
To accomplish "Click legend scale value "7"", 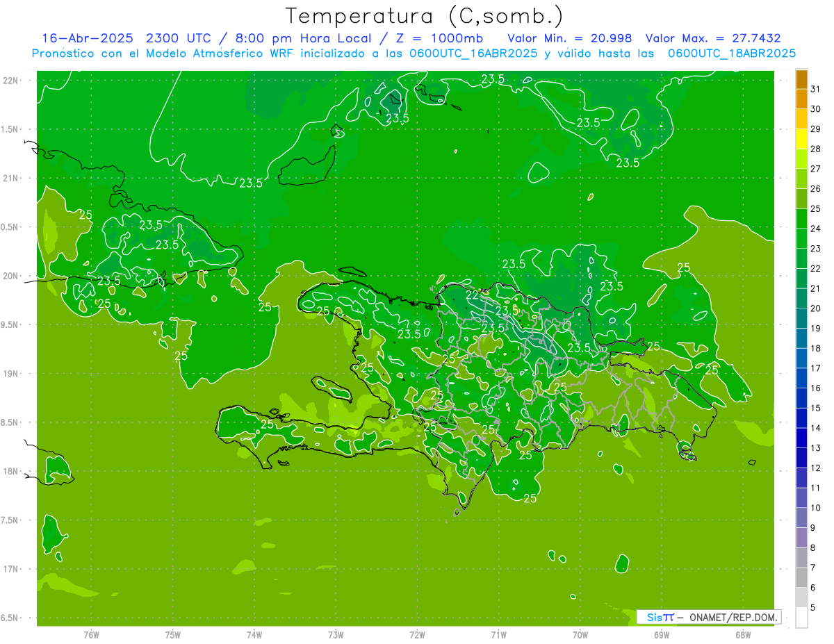I will (x=813, y=568).
